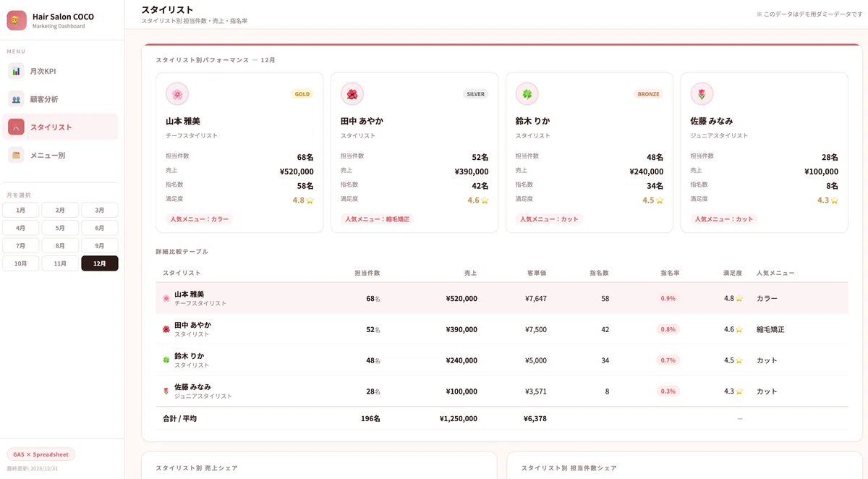
Task: Click スタイリスト別 担当件数シェア heading
Action: point(569,468)
